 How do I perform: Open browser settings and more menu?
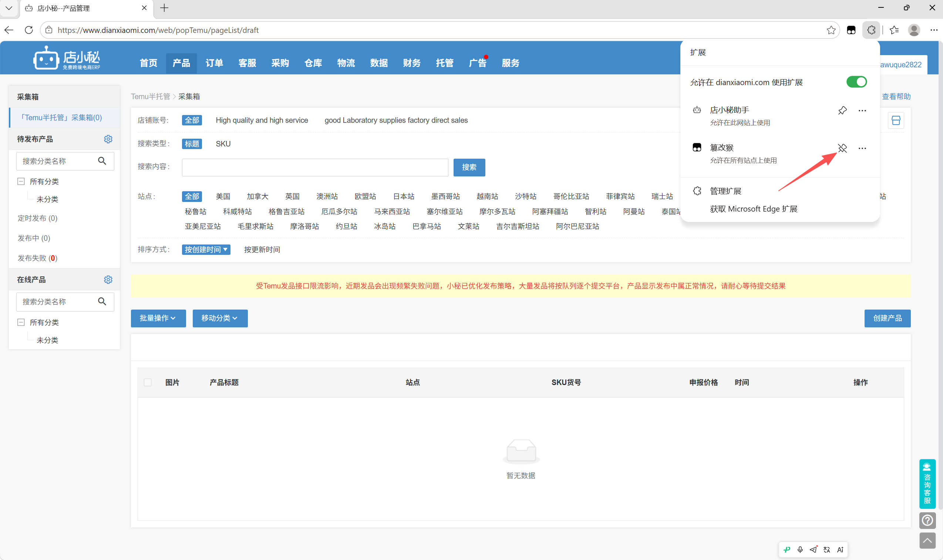(x=934, y=30)
